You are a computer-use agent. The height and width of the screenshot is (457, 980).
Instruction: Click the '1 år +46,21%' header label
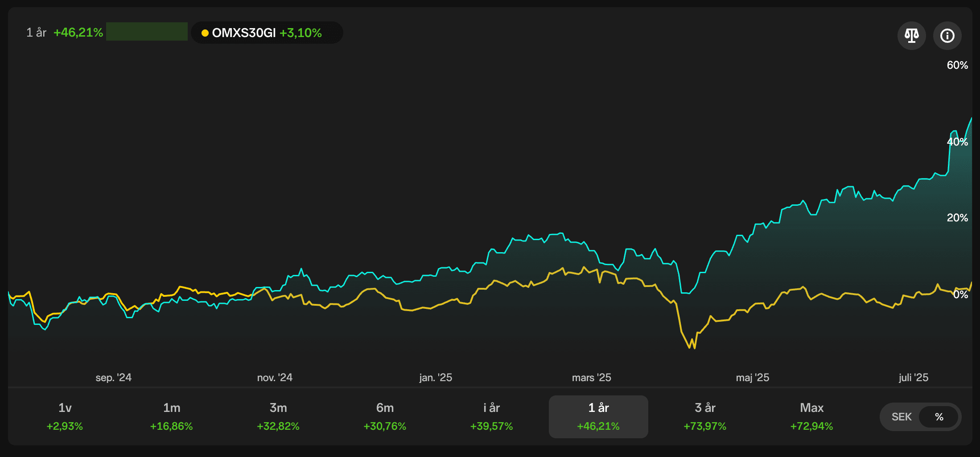pos(65,33)
